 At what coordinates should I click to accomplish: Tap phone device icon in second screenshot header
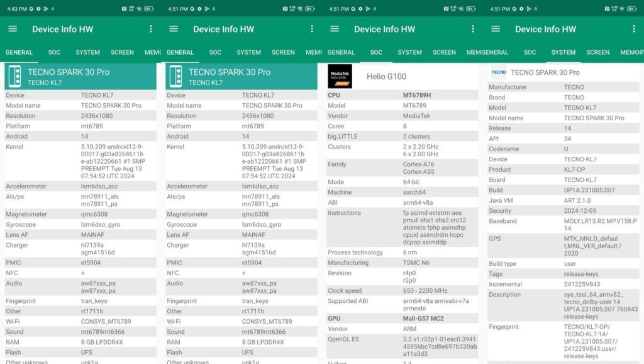tap(176, 76)
